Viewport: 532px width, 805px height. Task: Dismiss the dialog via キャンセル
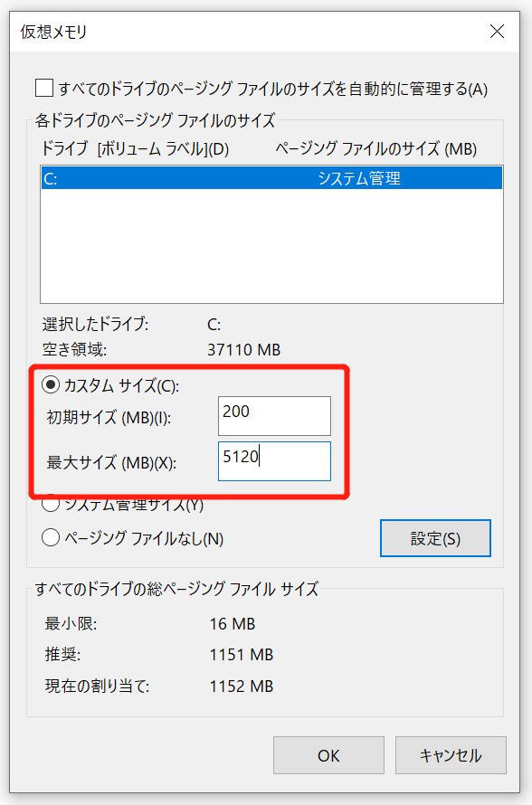click(x=451, y=755)
